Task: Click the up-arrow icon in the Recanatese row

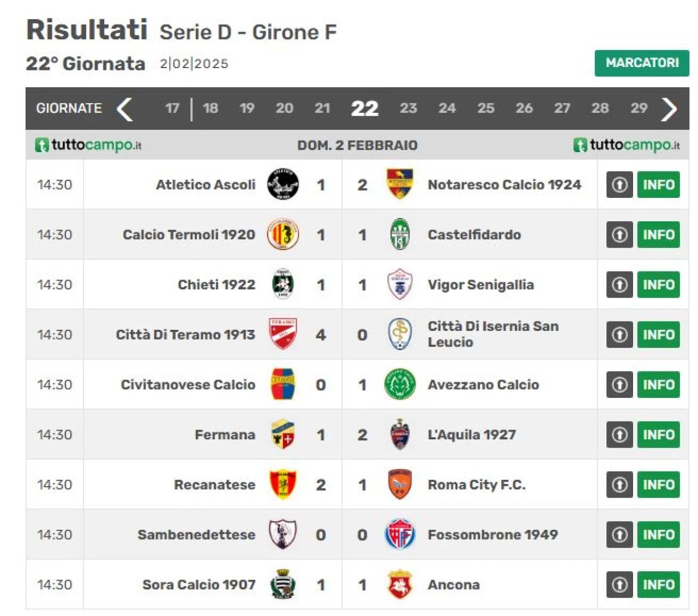Action: tap(619, 485)
